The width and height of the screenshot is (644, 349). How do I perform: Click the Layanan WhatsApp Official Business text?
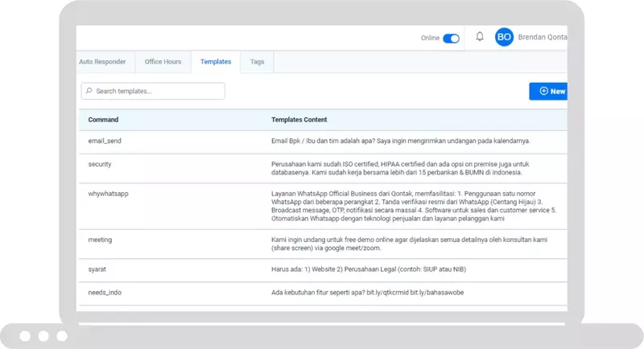point(414,206)
